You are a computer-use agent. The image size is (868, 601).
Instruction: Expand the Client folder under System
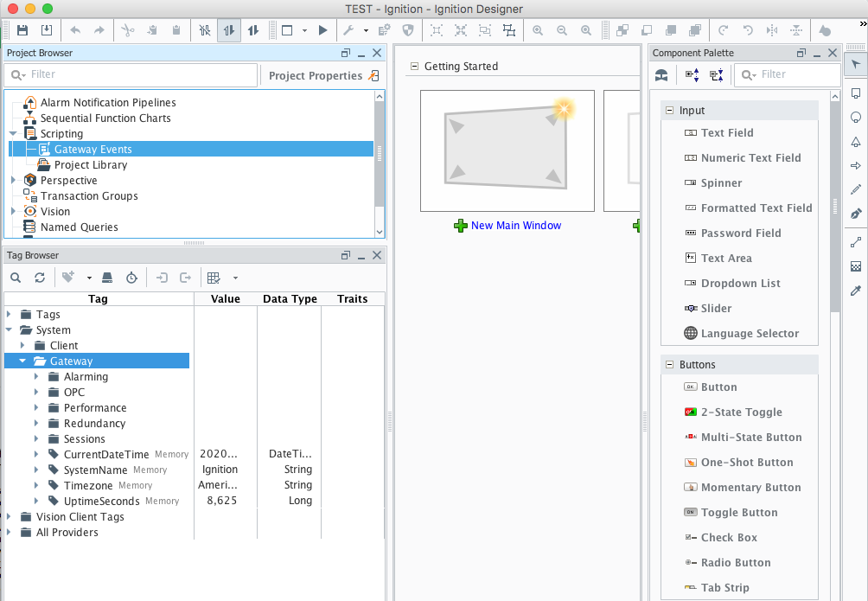22,345
